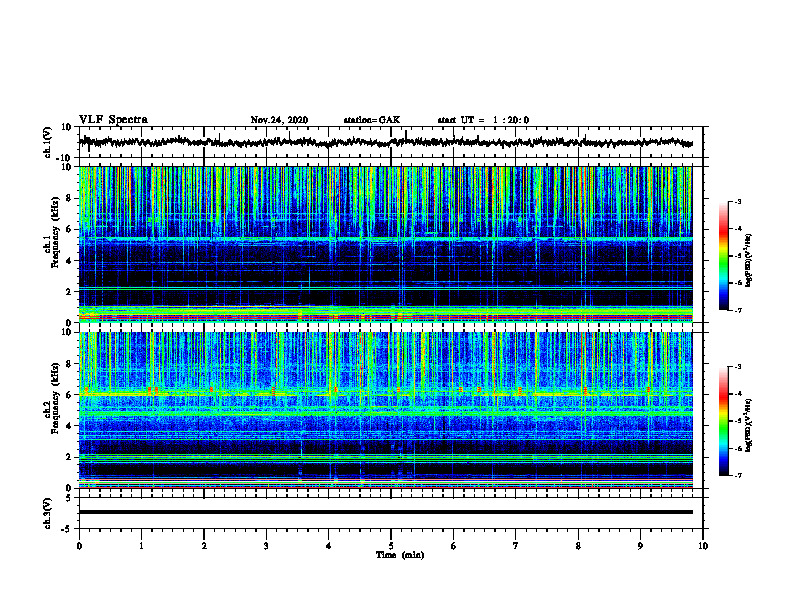The image size is (792, 612).
Task: Select the "start UT = 1:20:0" header text
Action: click(483, 120)
